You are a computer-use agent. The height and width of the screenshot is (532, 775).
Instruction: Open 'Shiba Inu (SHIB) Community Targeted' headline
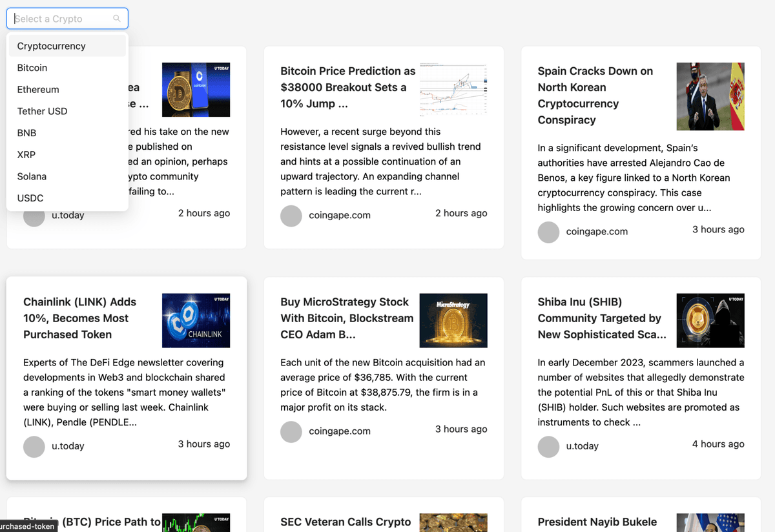[x=602, y=318]
